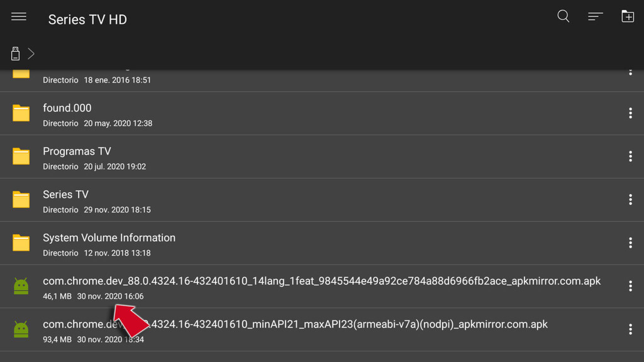Click the Series TV HD title
This screenshot has width=644, height=362.
87,19
